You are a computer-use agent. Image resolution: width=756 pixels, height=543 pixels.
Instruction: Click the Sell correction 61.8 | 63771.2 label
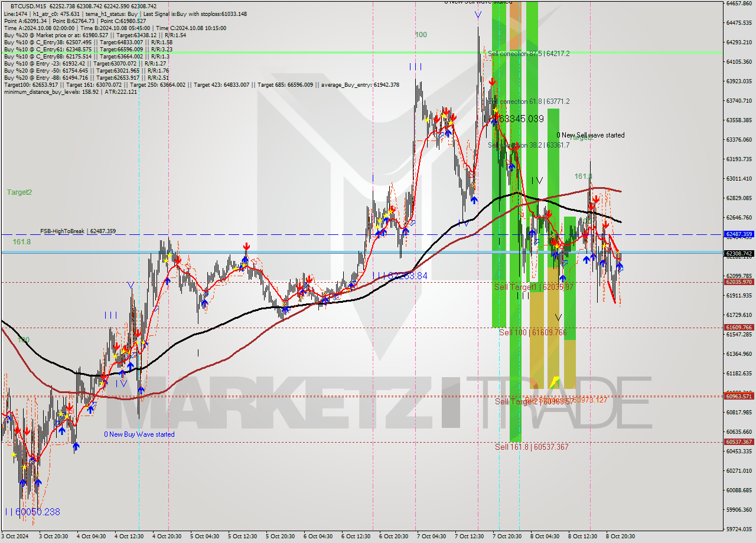click(x=529, y=102)
